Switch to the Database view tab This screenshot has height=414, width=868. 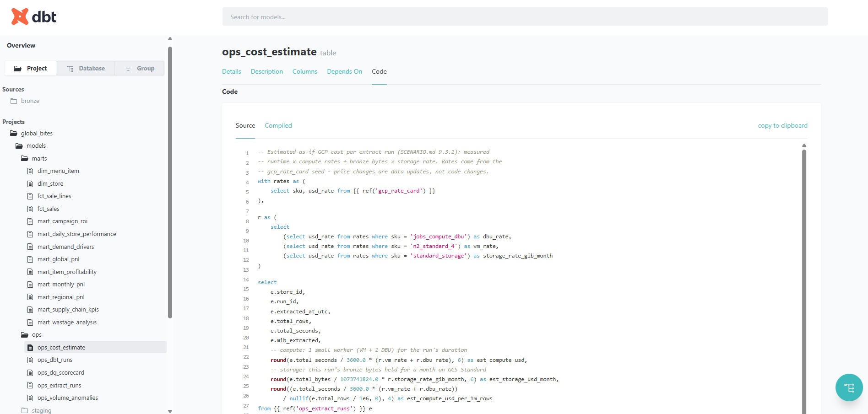tap(86, 68)
